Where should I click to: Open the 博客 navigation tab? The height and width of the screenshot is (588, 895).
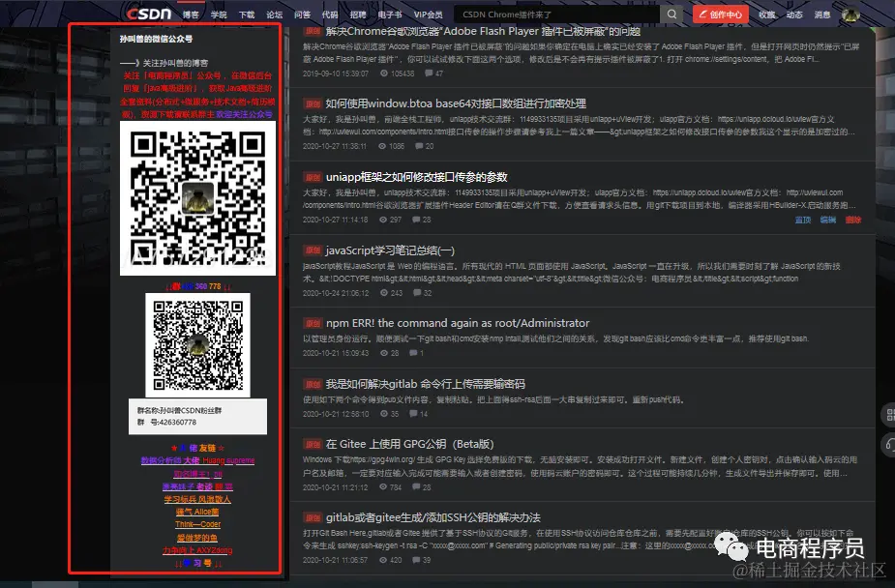[191, 15]
